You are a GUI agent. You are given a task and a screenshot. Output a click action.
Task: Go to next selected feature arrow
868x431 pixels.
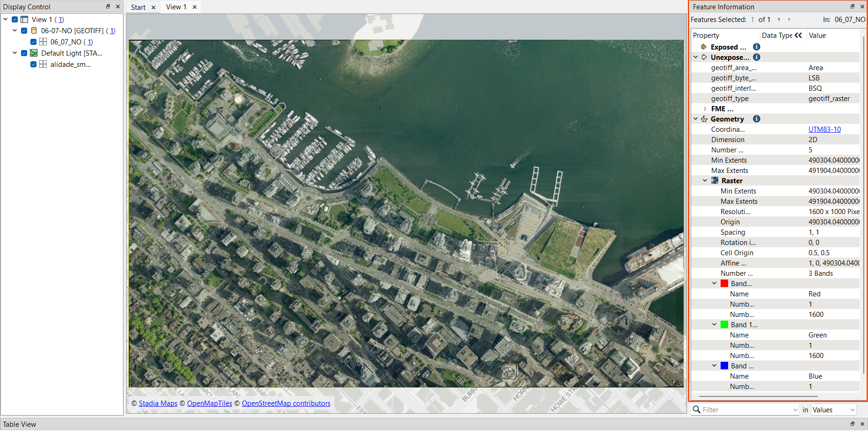coord(789,19)
